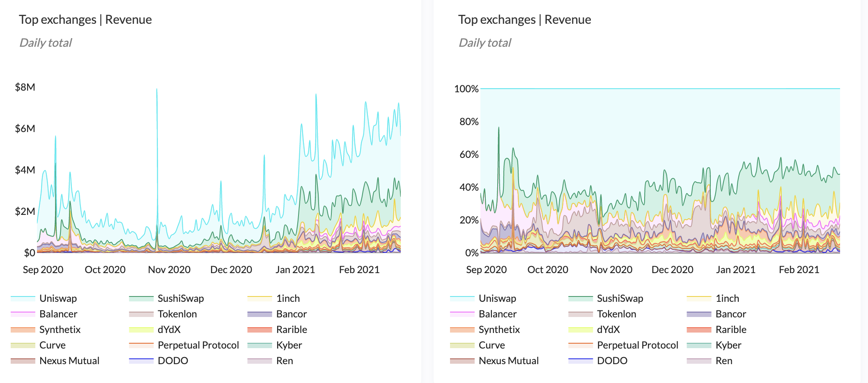
Task: Click Jan 2021 label on right chart
Action: pos(736,270)
